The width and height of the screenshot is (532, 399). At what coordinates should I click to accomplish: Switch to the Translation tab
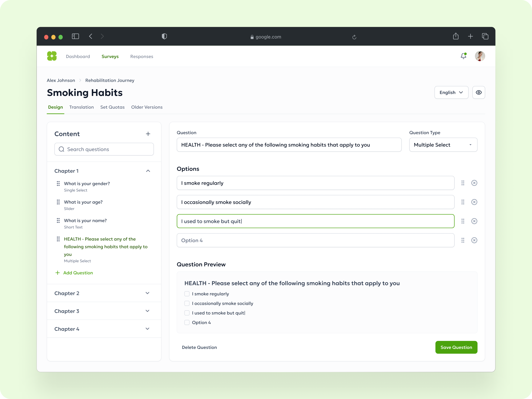(x=82, y=107)
